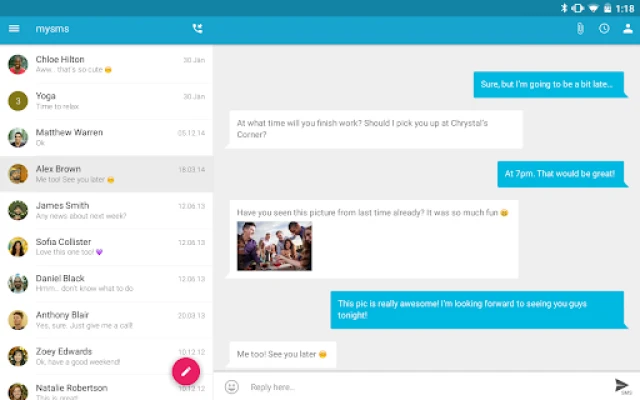Click the attachment paperclip icon
This screenshot has width=640, height=400.
(580, 29)
